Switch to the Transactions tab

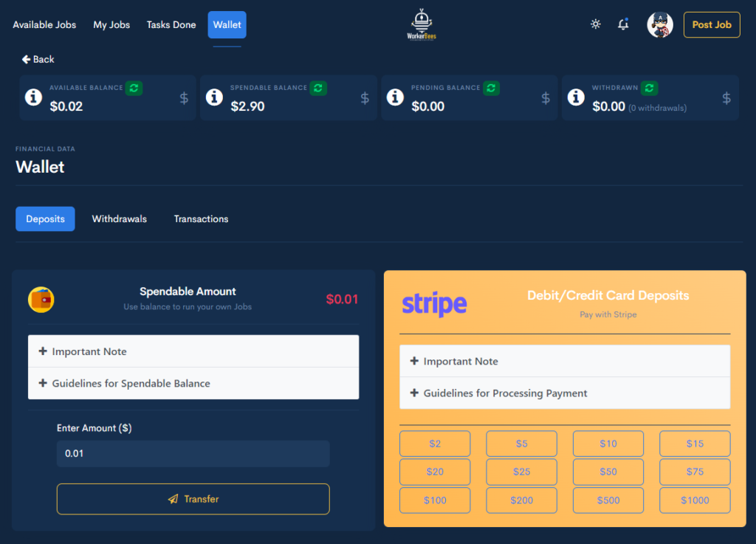[x=200, y=218]
